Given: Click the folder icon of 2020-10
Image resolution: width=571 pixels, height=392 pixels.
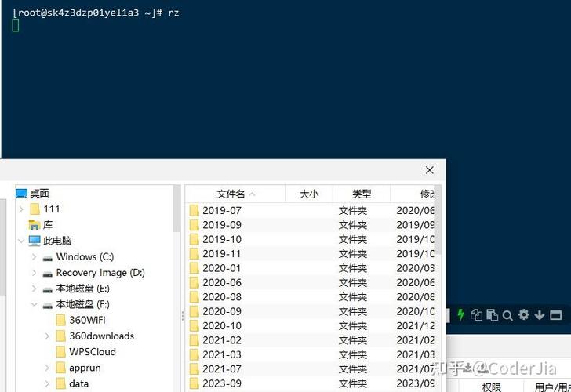Looking at the screenshot, I should pyautogui.click(x=194, y=326).
